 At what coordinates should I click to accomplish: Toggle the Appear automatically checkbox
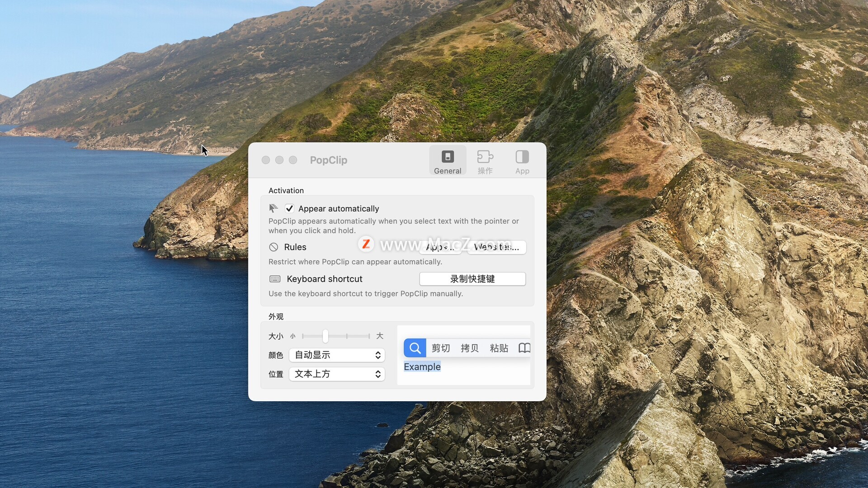click(x=289, y=208)
